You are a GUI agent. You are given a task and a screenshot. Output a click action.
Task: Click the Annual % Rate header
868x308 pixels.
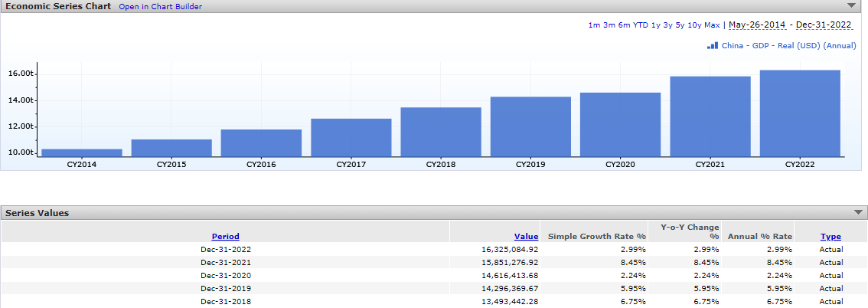(760, 236)
